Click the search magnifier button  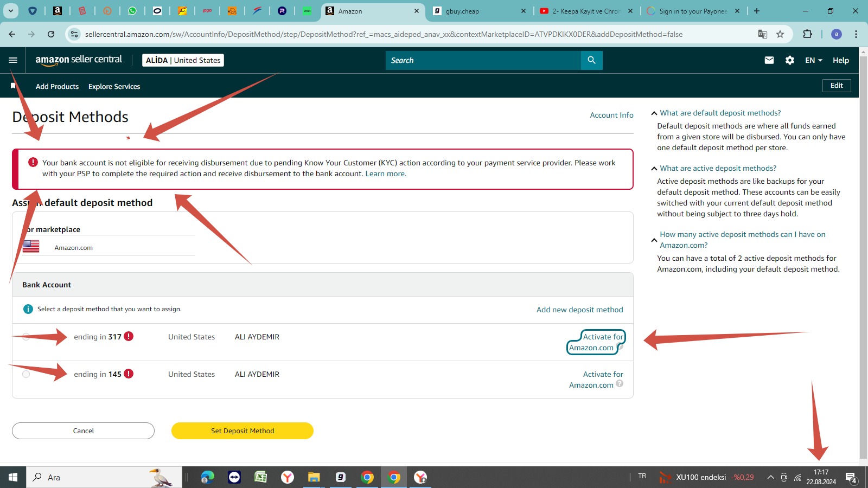click(x=591, y=60)
